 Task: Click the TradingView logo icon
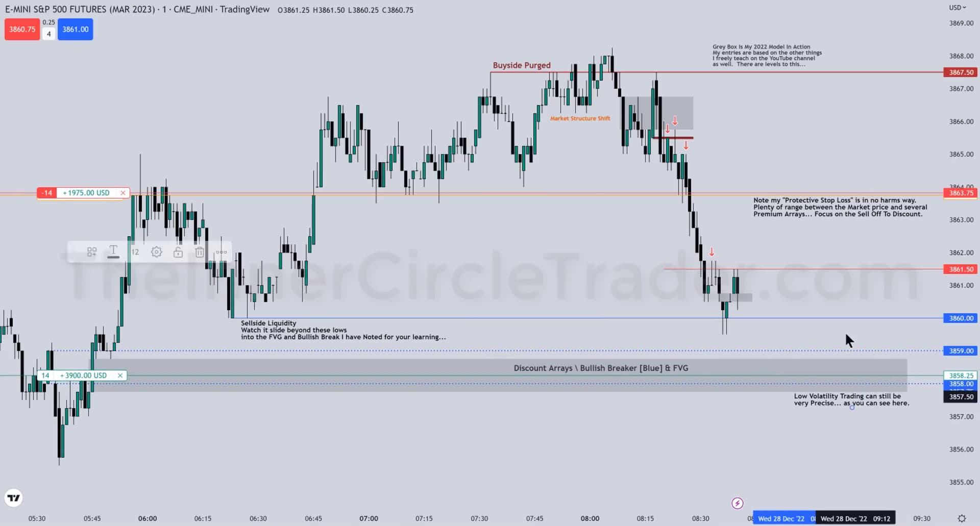click(x=14, y=498)
